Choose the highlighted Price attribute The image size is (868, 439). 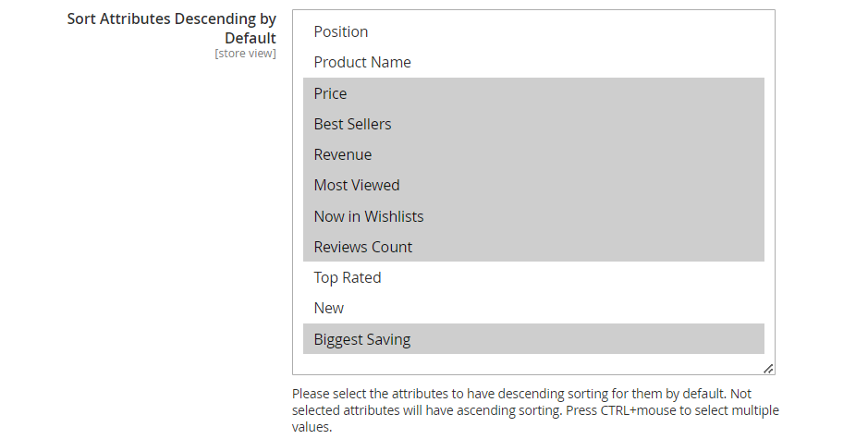[533, 93]
